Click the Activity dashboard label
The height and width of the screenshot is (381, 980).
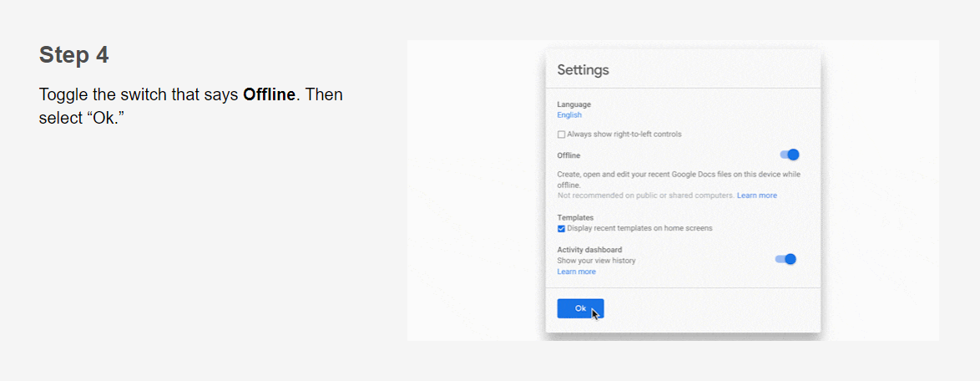tap(589, 250)
